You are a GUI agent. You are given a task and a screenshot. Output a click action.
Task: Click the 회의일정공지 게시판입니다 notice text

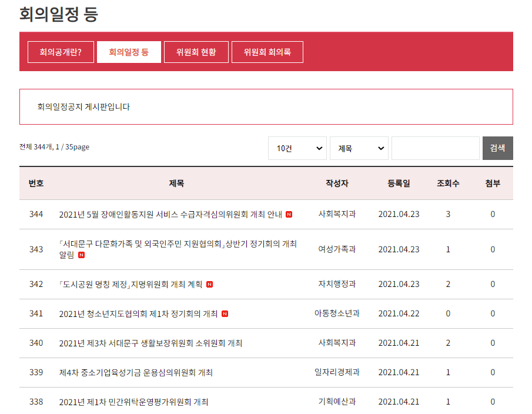pos(83,107)
